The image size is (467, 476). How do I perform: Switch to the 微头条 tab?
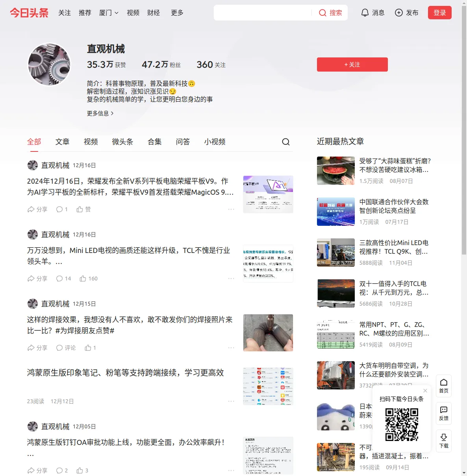[122, 142]
